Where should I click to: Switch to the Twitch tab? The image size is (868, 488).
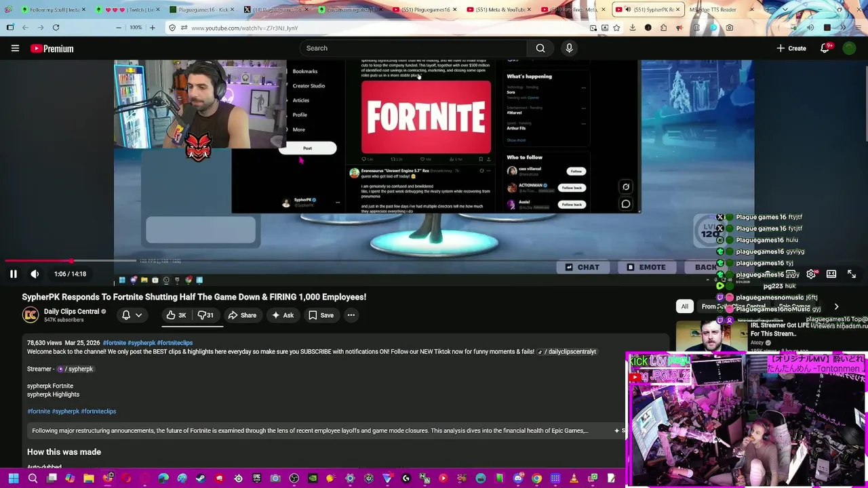[126, 9]
